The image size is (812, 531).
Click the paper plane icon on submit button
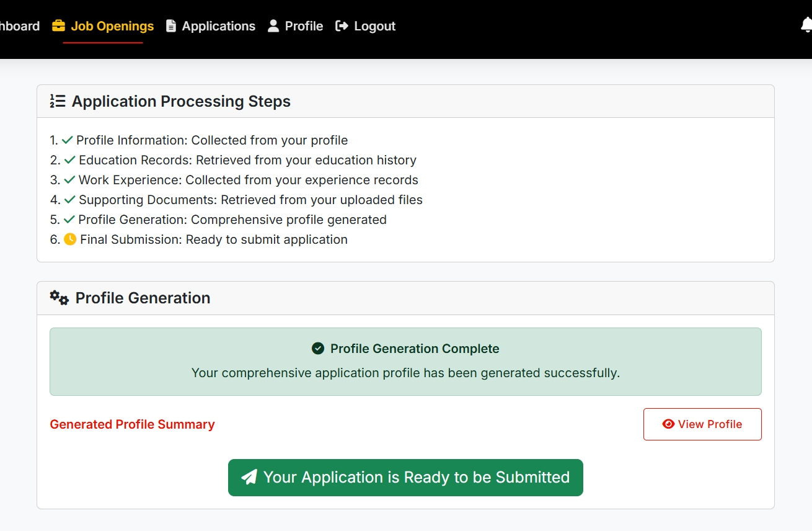pyautogui.click(x=249, y=477)
